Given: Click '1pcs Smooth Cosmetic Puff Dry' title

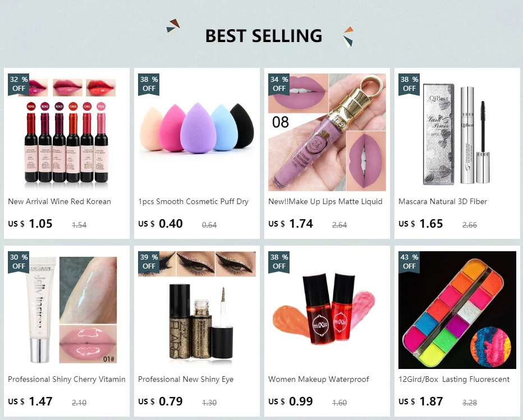Looking at the screenshot, I should click(193, 202).
